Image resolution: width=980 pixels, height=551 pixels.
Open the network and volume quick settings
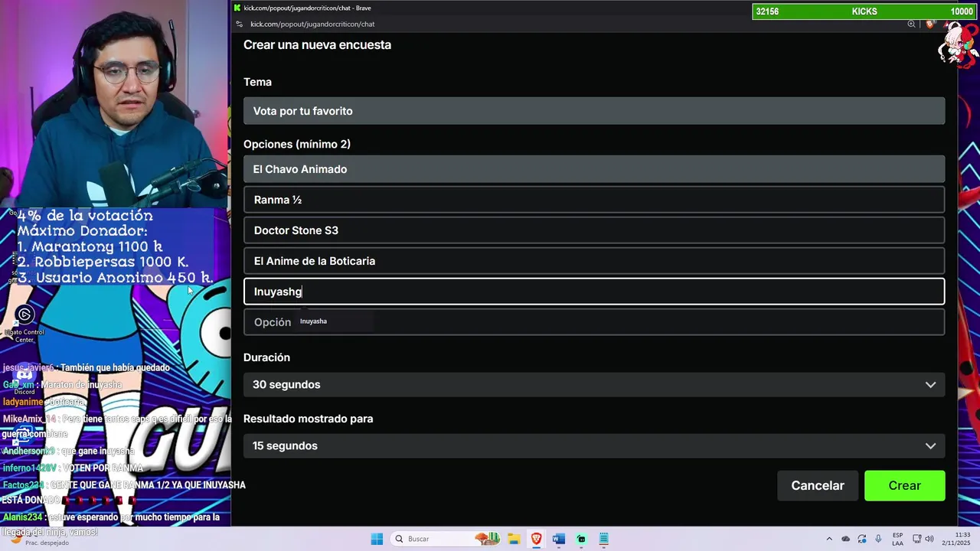click(925, 539)
